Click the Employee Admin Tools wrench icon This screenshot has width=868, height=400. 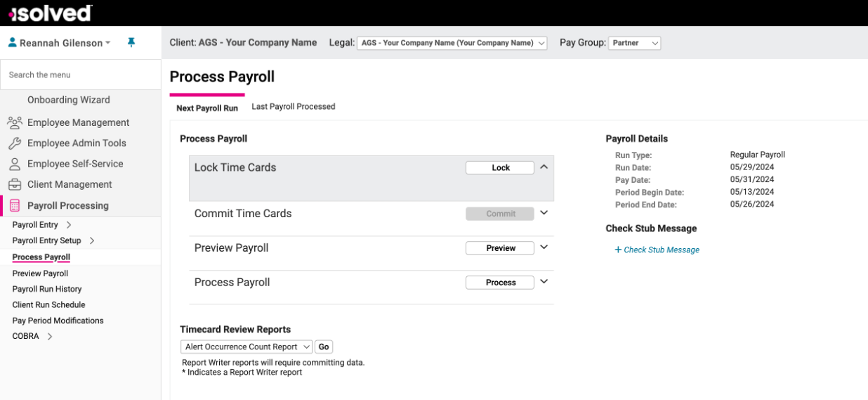point(15,143)
